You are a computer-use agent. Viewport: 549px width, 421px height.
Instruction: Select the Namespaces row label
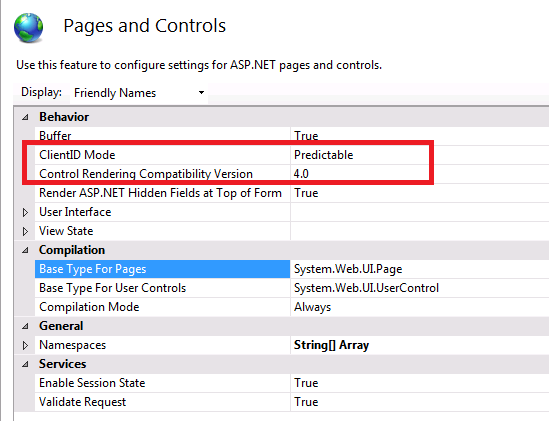[72, 345]
